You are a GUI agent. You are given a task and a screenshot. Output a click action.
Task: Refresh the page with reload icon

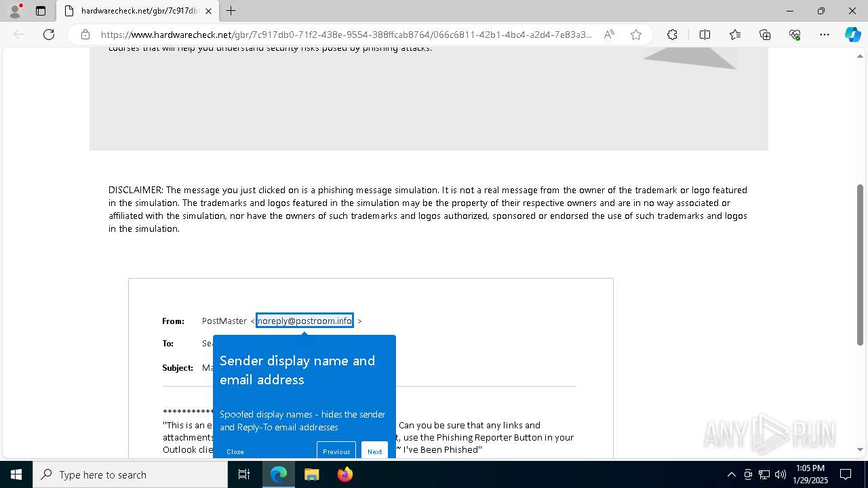tap(49, 35)
